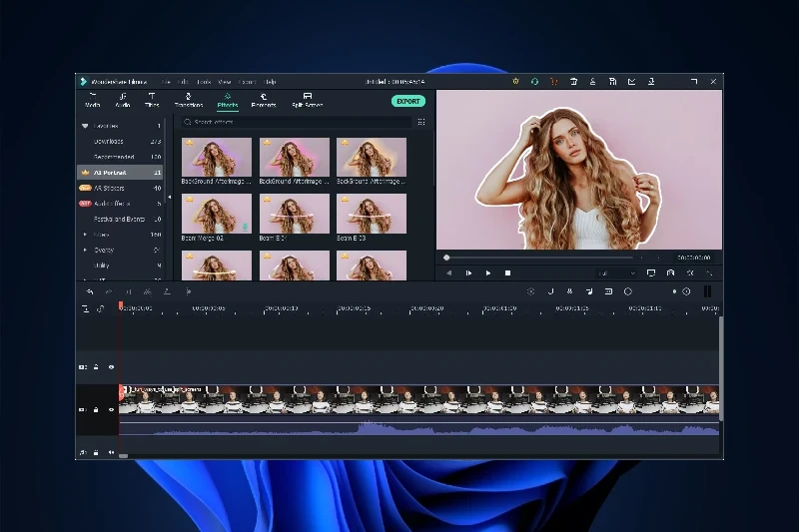799x532 pixels.
Task: Hide video track 1 with eye icon
Action: (111, 410)
